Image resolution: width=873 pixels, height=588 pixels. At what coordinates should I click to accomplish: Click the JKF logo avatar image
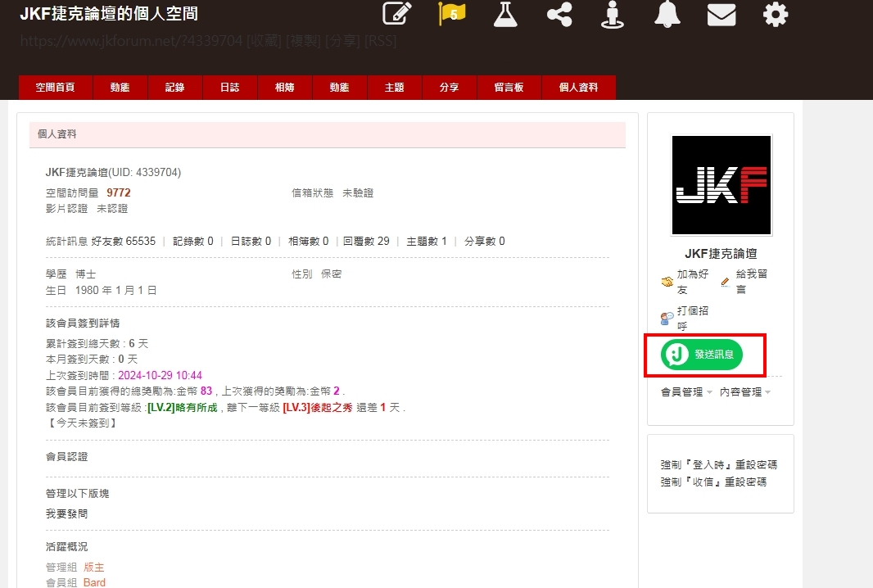pyautogui.click(x=721, y=185)
